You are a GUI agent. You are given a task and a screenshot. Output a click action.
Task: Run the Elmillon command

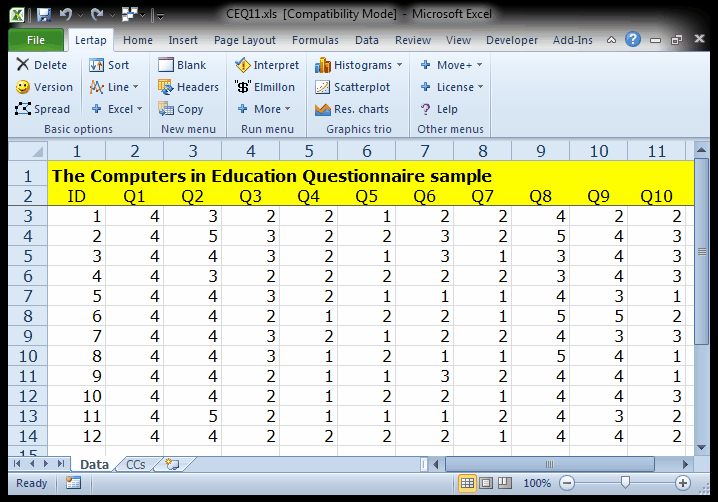pos(243,87)
